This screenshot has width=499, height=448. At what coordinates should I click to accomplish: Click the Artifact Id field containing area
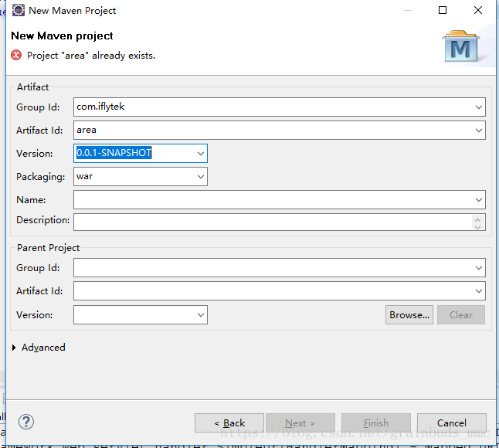(x=280, y=130)
